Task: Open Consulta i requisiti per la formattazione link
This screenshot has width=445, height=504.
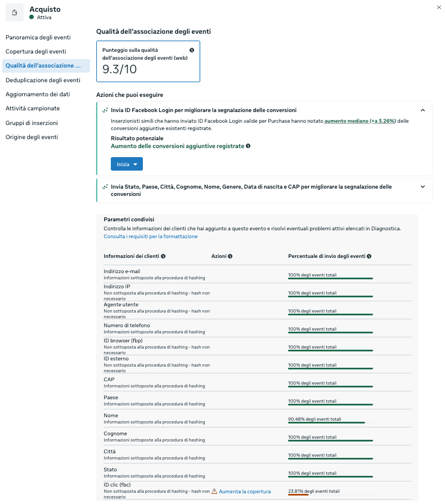Action: (x=151, y=237)
